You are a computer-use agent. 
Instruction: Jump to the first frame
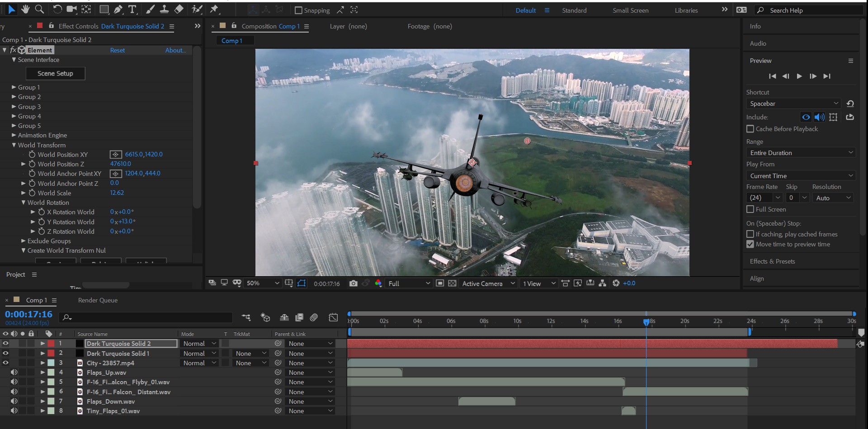tap(772, 76)
